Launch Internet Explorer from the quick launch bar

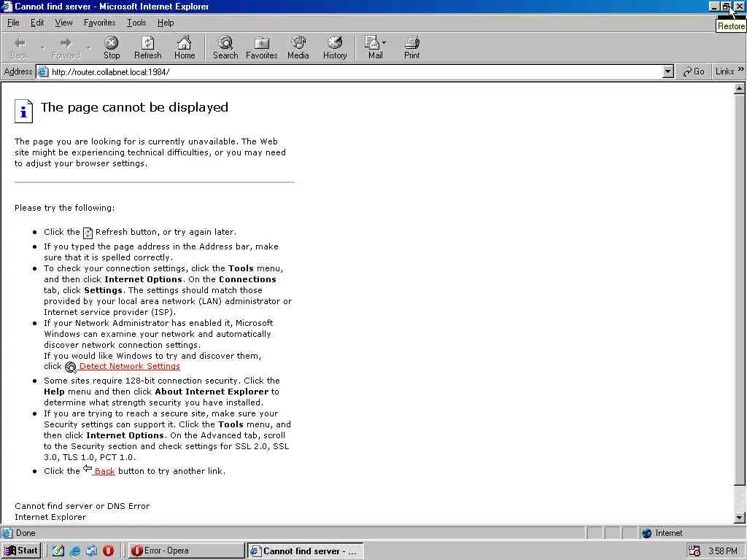click(x=75, y=551)
